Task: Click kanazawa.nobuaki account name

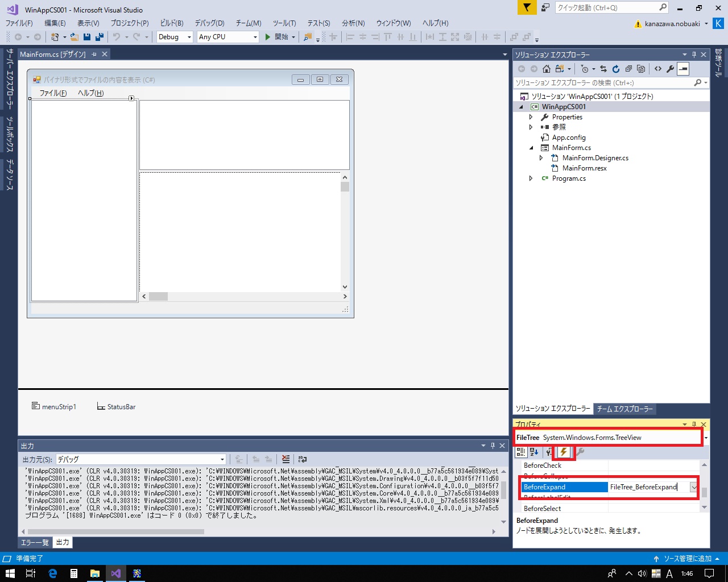Action: [672, 24]
